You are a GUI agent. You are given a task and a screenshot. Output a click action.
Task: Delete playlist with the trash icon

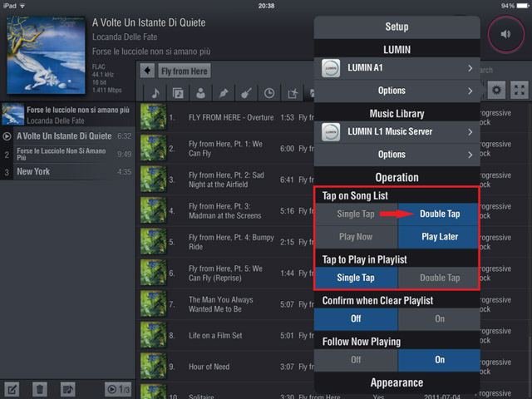coord(39,389)
